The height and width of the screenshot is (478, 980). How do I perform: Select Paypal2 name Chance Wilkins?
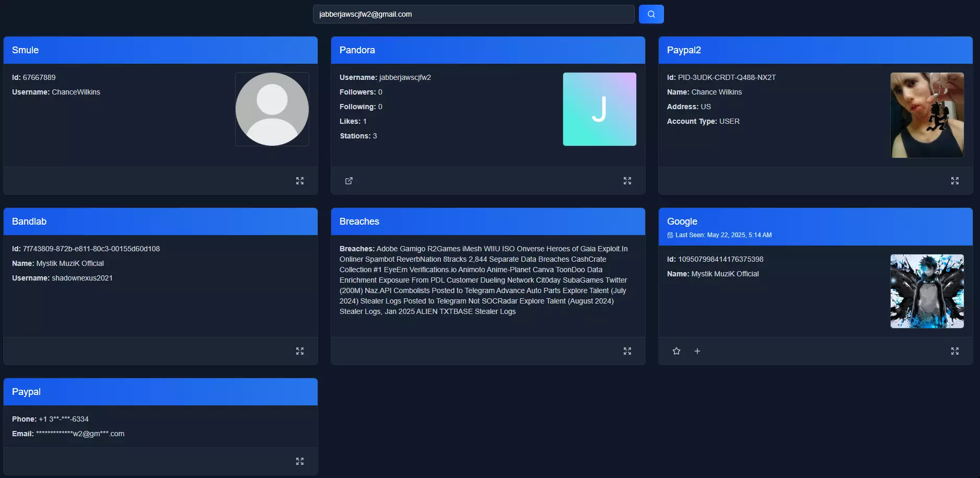pos(717,92)
